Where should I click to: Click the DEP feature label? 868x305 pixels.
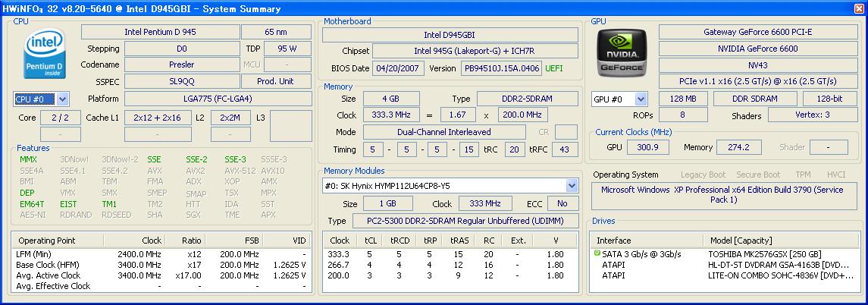coord(27,193)
